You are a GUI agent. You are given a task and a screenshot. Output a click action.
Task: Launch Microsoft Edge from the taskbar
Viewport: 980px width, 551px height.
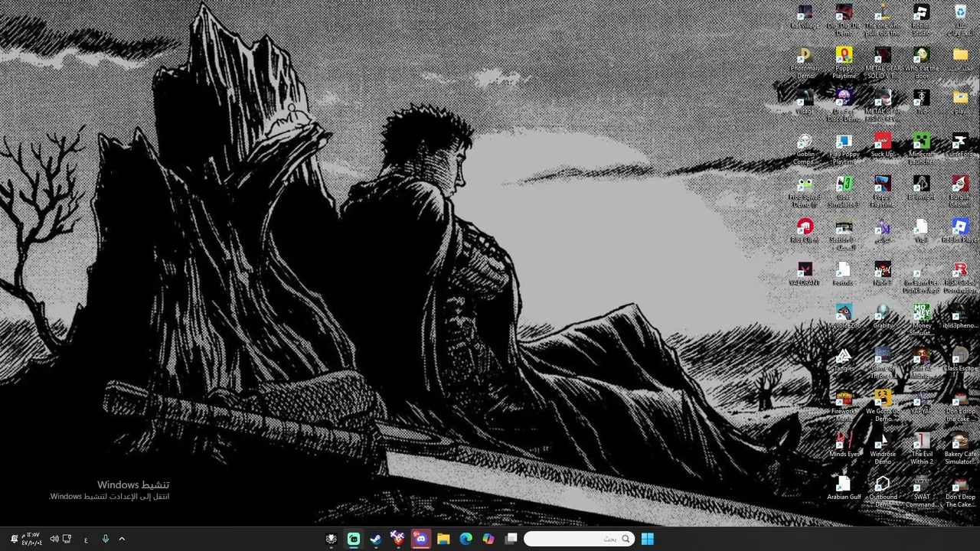click(465, 539)
